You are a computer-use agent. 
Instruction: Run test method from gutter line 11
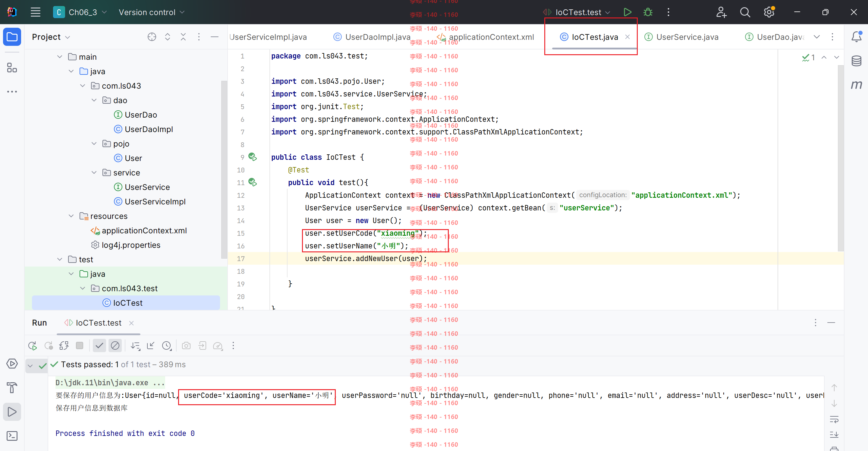[x=252, y=182]
